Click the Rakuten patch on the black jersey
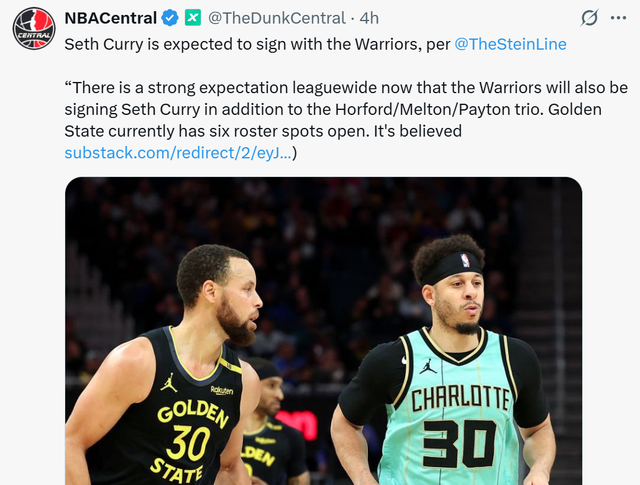The width and height of the screenshot is (640, 485). [222, 391]
